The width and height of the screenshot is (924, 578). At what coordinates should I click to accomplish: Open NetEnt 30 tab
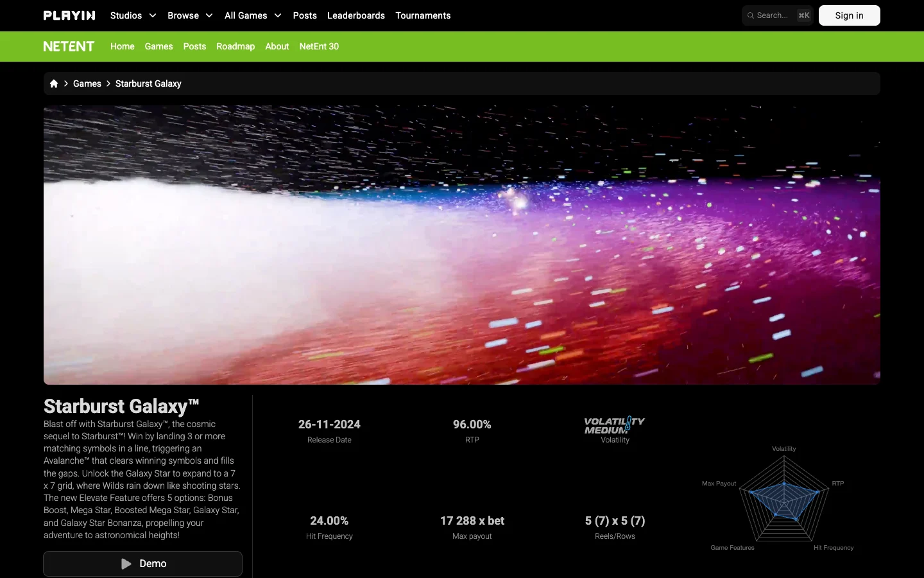tap(319, 46)
